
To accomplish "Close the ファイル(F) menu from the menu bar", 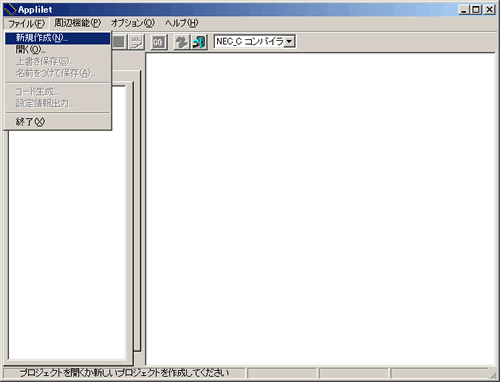I will (x=26, y=24).
